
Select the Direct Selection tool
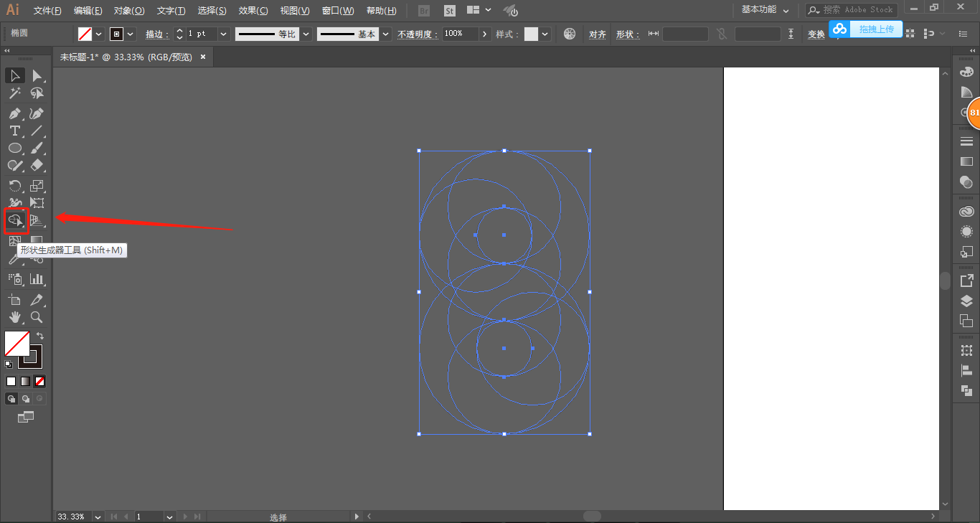click(37, 76)
